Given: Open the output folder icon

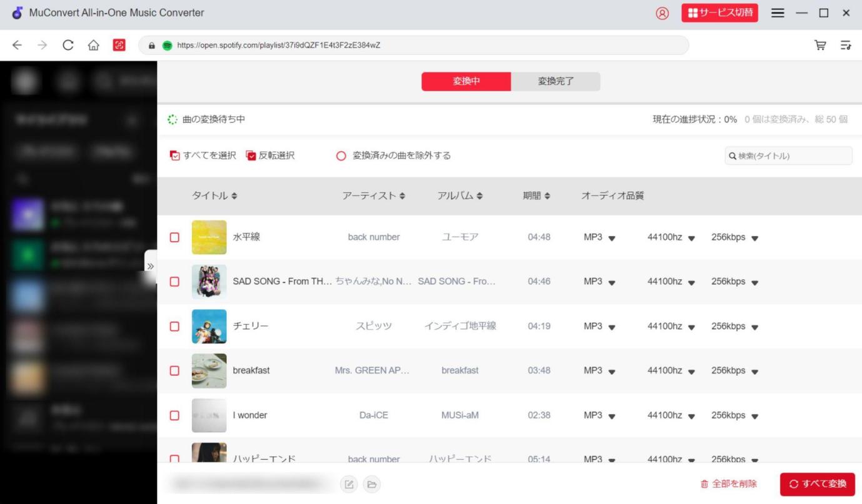Looking at the screenshot, I should coord(372,484).
